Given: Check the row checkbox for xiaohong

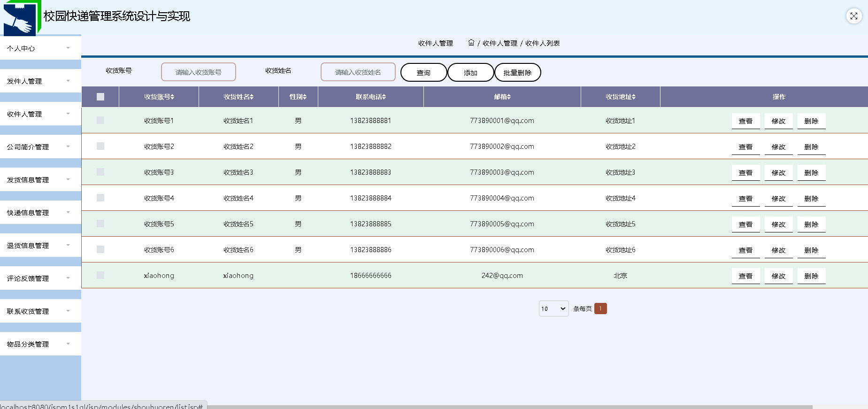Looking at the screenshot, I should coord(100,275).
